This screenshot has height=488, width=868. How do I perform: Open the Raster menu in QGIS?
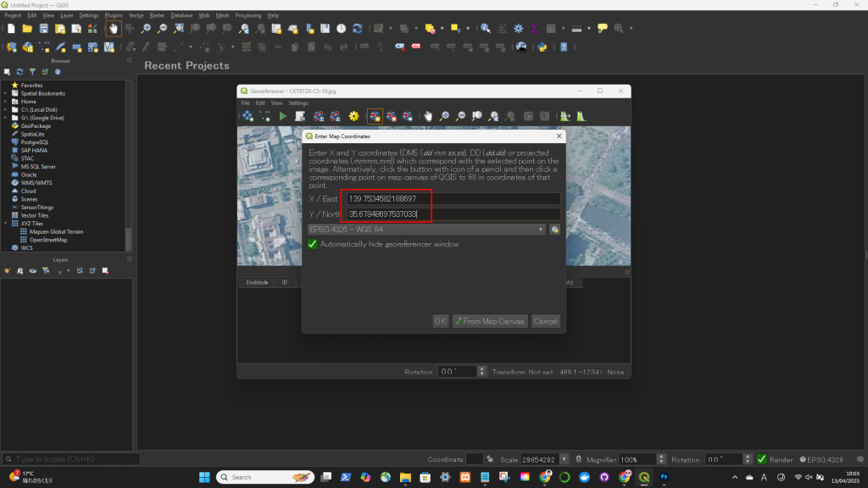click(158, 15)
